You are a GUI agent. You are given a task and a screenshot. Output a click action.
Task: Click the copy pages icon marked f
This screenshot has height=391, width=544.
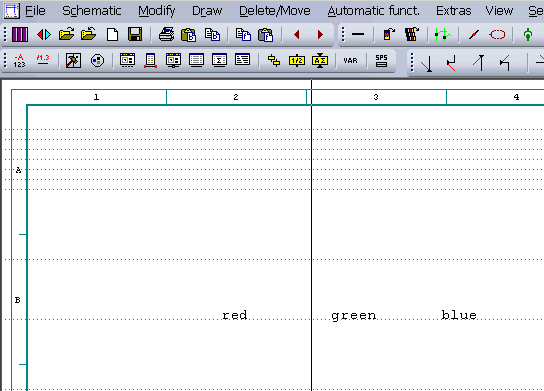point(243,35)
